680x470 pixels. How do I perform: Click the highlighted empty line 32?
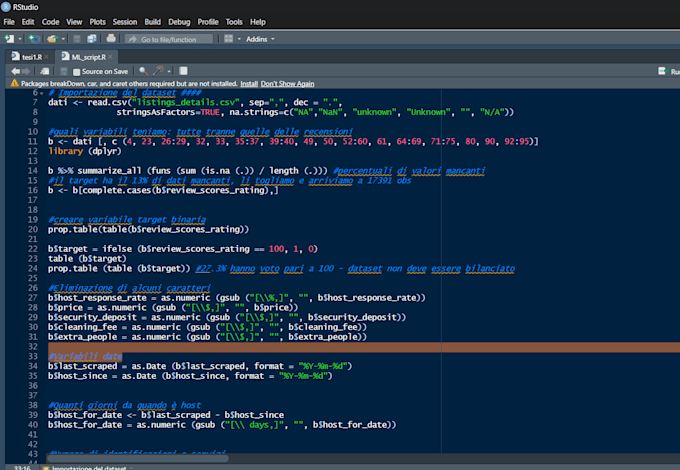click(x=363, y=347)
